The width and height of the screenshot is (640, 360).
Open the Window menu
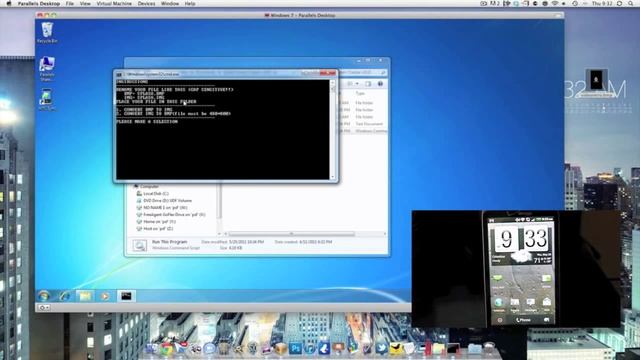[170, 3]
